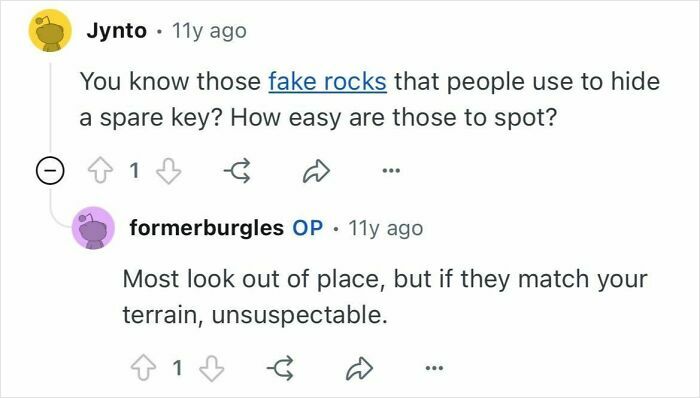700x398 pixels.
Task: Open the fake rocks link
Action: pyautogui.click(x=327, y=82)
